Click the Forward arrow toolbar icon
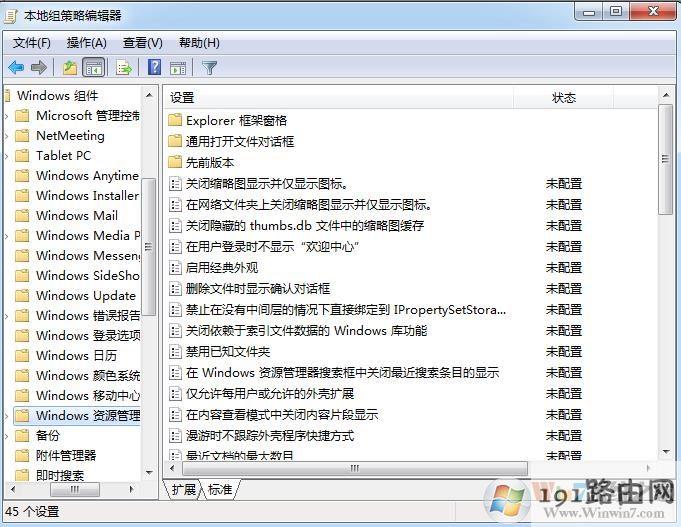The image size is (681, 527). (x=39, y=68)
